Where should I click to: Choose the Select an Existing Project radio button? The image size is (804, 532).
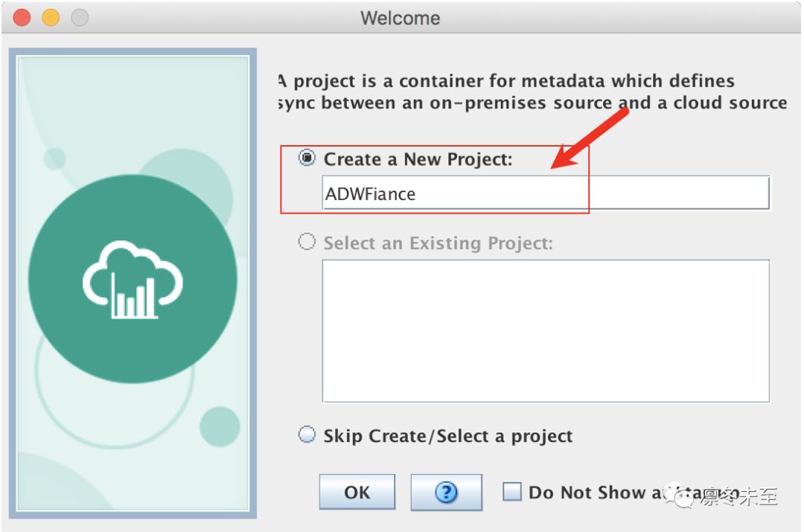pyautogui.click(x=307, y=241)
